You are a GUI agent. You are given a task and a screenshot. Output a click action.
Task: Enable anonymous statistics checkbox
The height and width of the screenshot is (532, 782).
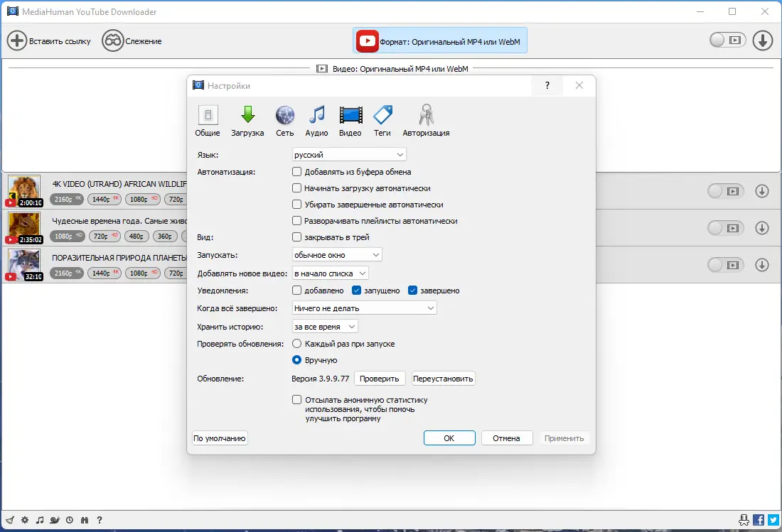(x=296, y=399)
